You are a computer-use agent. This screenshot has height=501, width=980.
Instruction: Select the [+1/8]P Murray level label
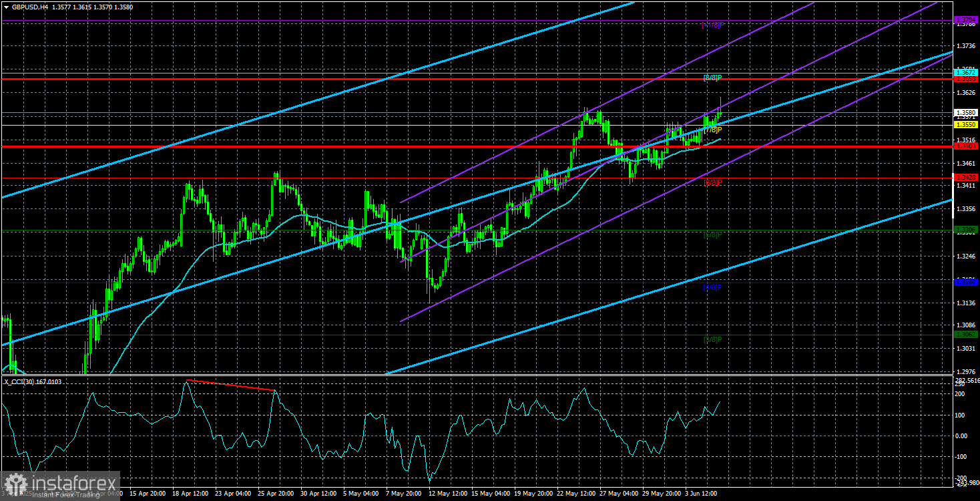pyautogui.click(x=712, y=25)
